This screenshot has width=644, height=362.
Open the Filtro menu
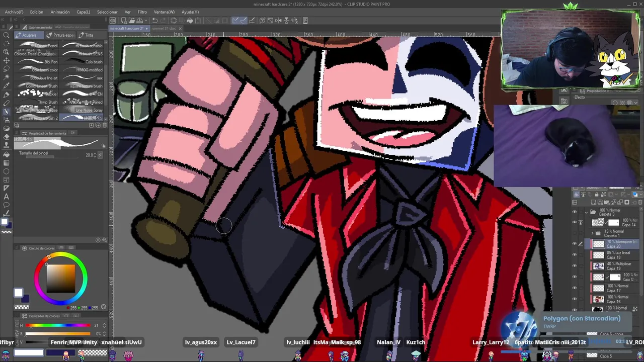pos(142,12)
